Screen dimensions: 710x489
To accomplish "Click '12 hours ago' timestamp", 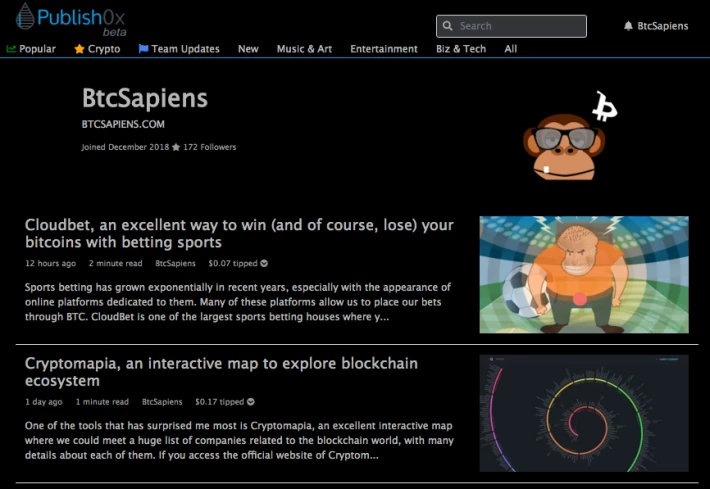I will pos(51,263).
